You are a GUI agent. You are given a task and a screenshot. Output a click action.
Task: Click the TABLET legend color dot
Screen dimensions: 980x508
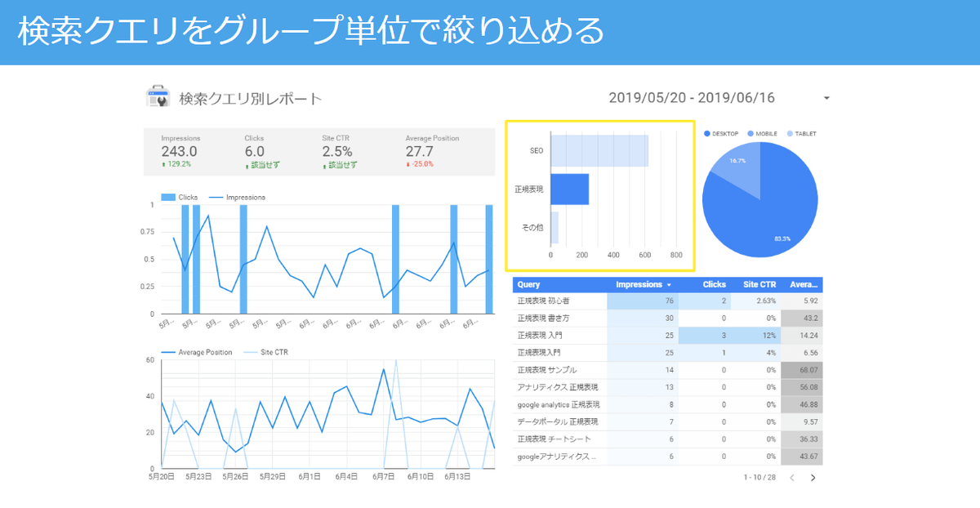pyautogui.click(x=789, y=133)
